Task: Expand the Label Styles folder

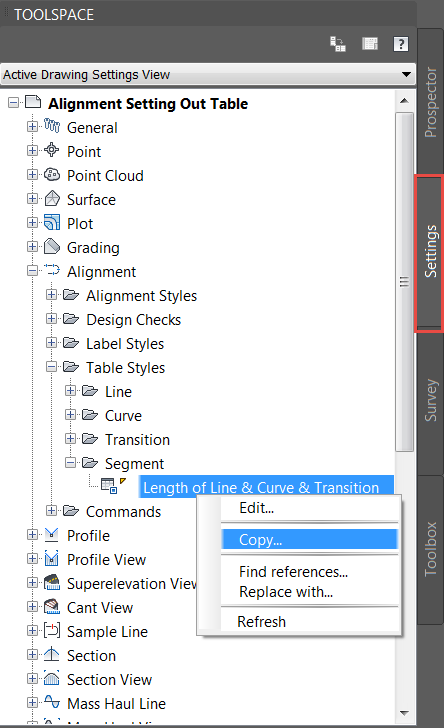Action: 52,343
